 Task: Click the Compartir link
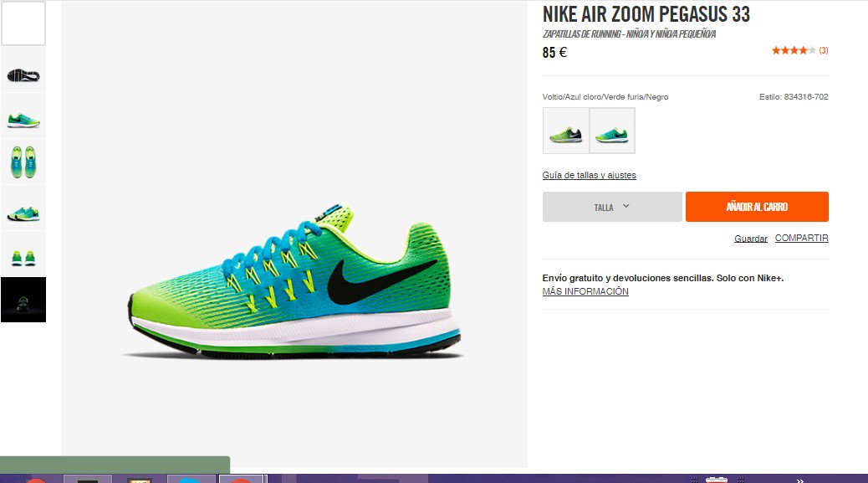pyautogui.click(x=802, y=238)
